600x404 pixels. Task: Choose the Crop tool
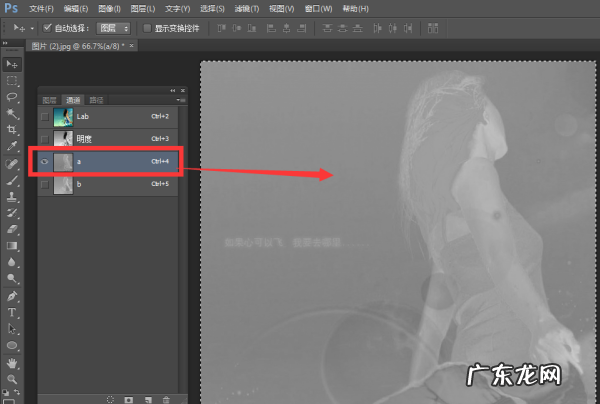click(12, 130)
